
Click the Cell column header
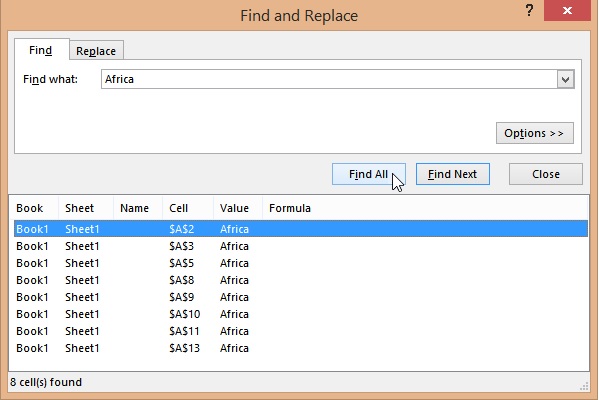click(x=188, y=208)
